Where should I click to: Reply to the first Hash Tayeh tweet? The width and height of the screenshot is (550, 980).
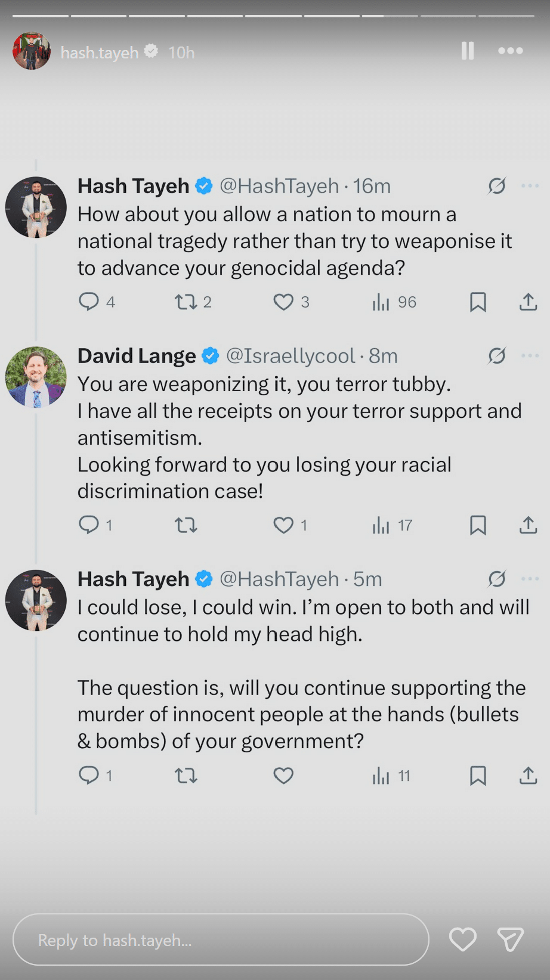(x=89, y=302)
